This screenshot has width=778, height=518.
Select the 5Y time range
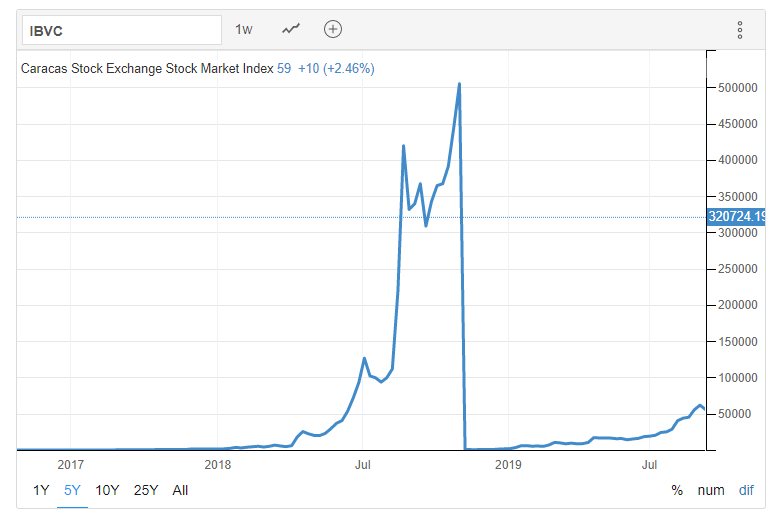[x=72, y=490]
